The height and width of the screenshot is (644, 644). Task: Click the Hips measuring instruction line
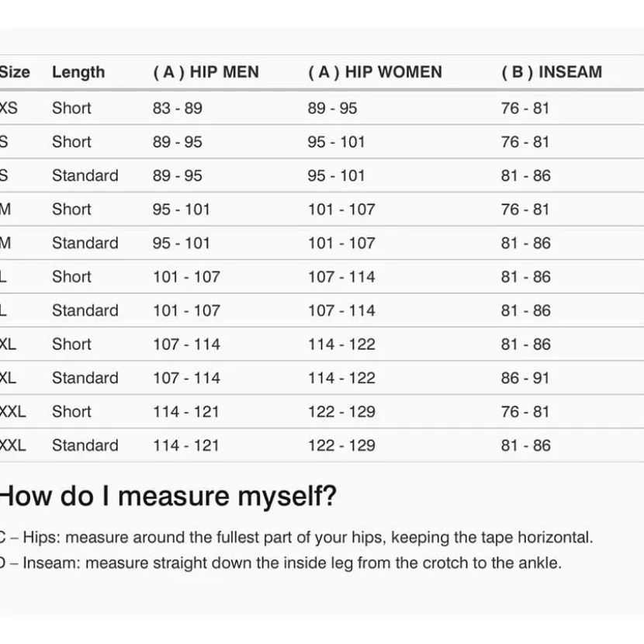coord(296,537)
